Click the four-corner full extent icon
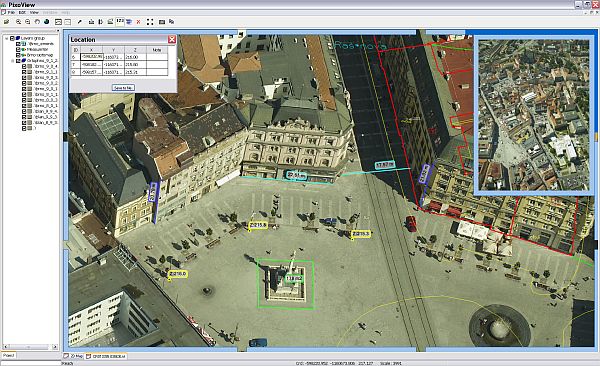600x366 pixels. click(x=150, y=22)
